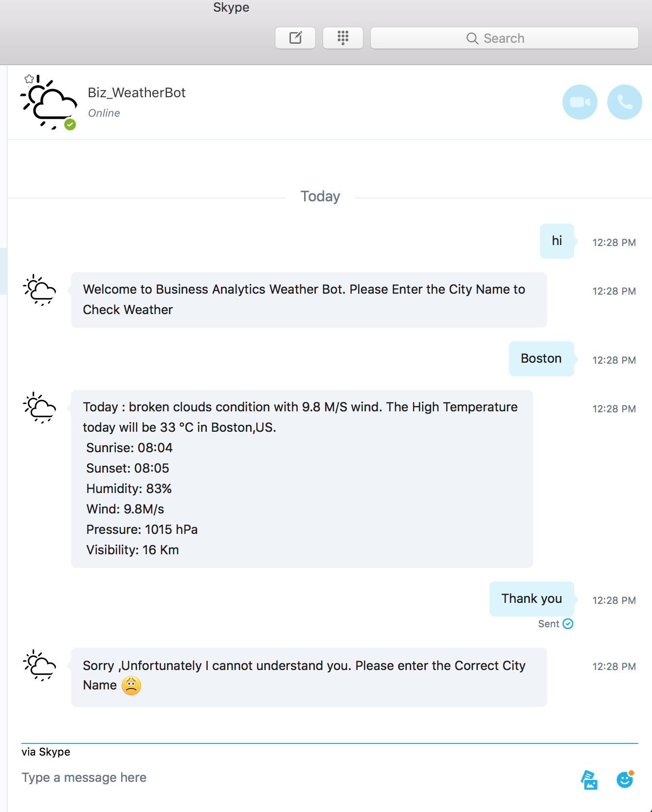Compose a new conversation

click(x=295, y=37)
